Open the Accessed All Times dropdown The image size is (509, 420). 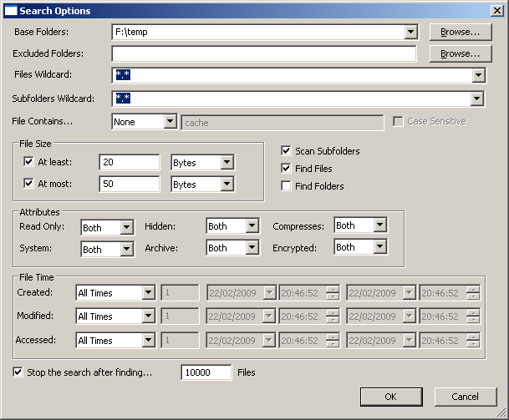coord(148,340)
